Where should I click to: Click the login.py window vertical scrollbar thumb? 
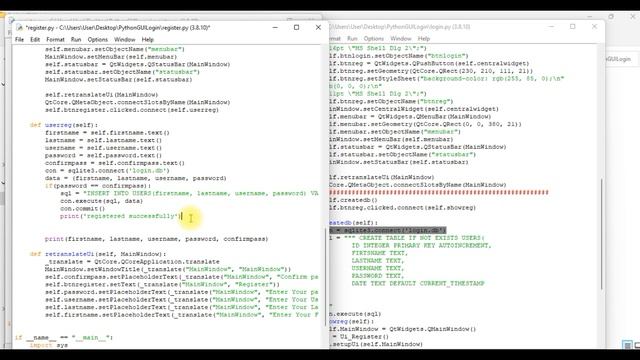click(x=602, y=234)
